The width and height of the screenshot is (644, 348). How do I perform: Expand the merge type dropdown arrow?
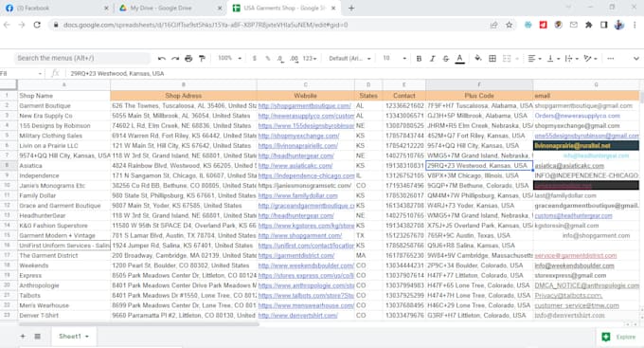click(517, 59)
